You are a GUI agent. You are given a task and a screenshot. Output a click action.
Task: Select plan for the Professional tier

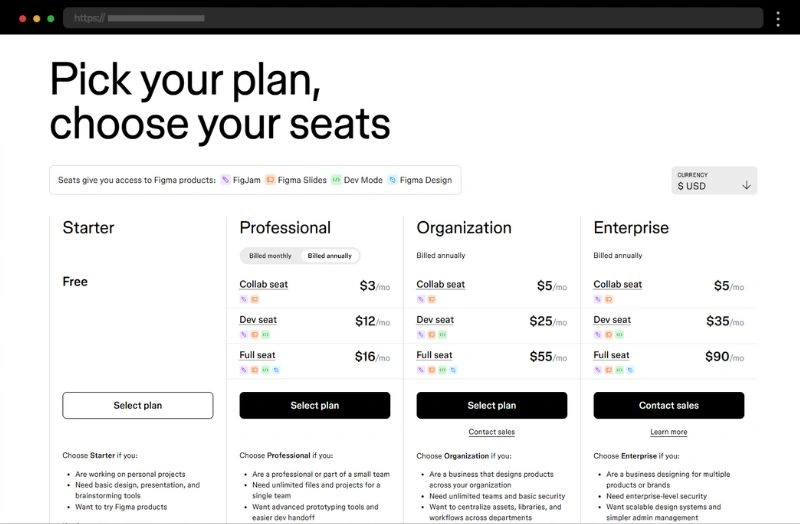pos(315,406)
